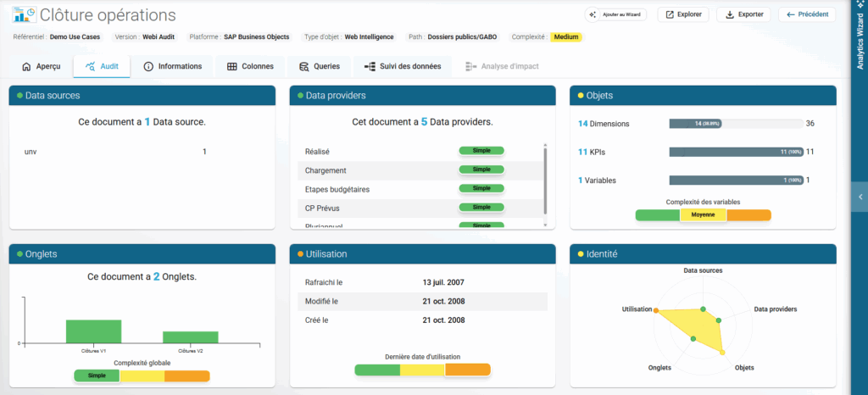This screenshot has height=395, width=868.
Task: Click the Analyse d'impact tab
Action: tap(502, 66)
